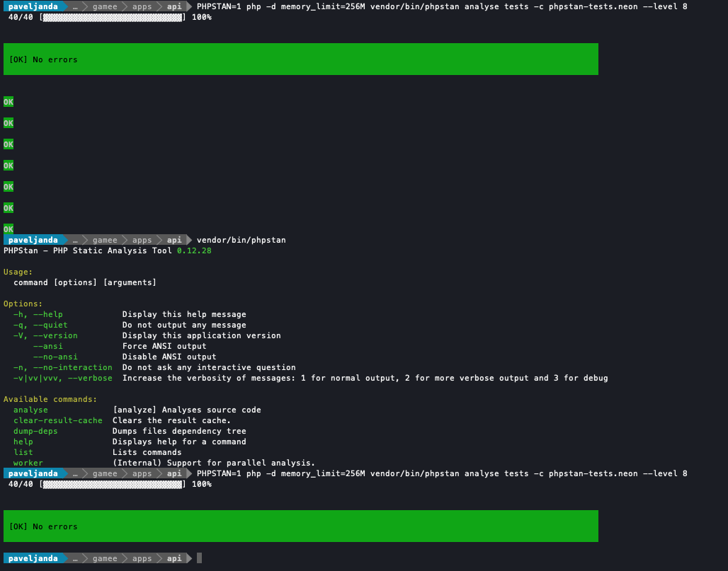Viewport: 728px width, 571px height.
Task: Click the first green OK status marker
Action: tap(8, 101)
